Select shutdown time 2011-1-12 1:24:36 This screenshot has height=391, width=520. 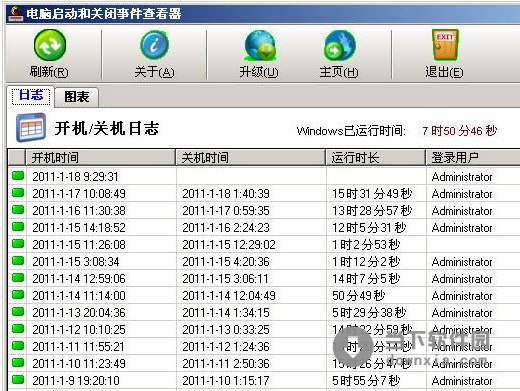226,347
